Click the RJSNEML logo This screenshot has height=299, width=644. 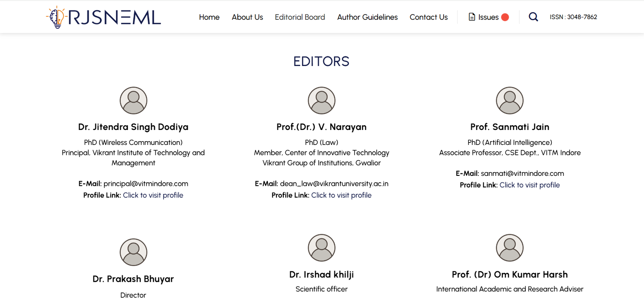[x=103, y=17]
